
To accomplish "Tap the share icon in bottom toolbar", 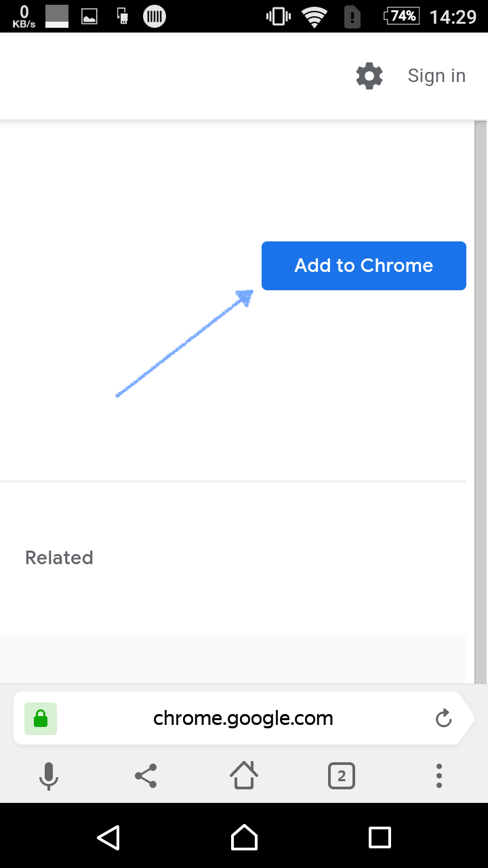I will tap(146, 776).
